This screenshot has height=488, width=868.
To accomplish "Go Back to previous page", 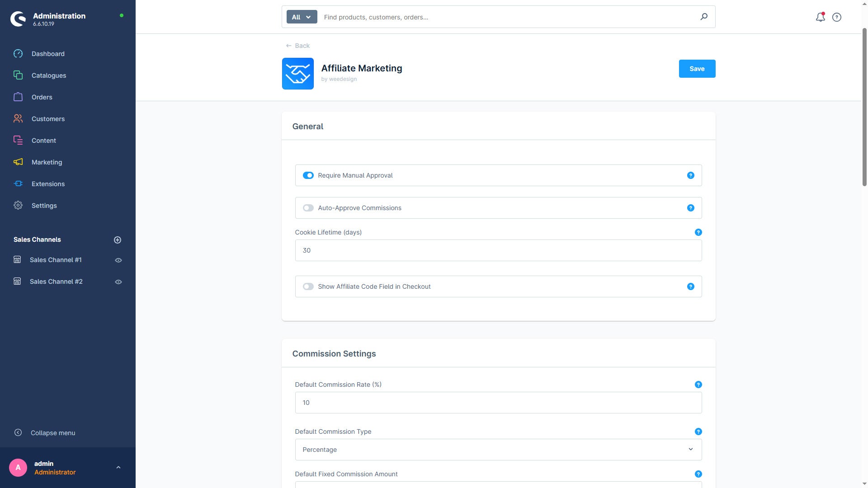I will (x=298, y=46).
